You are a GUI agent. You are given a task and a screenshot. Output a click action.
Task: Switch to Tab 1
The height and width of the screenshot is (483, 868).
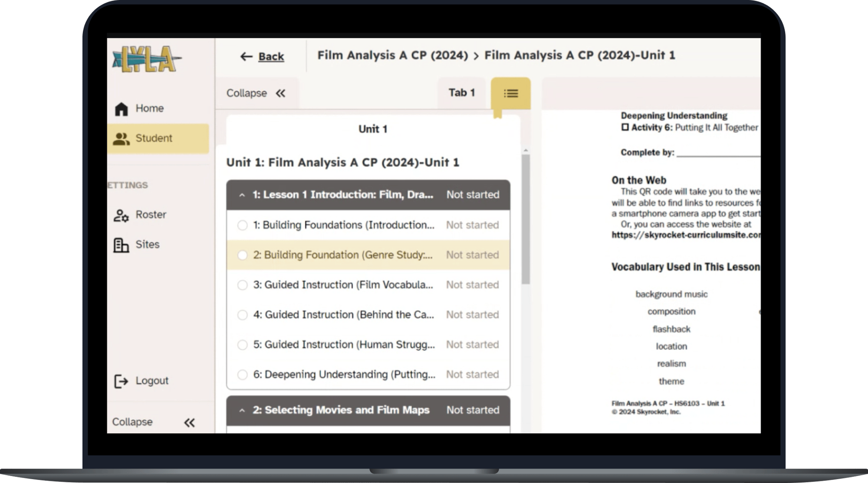(x=461, y=93)
